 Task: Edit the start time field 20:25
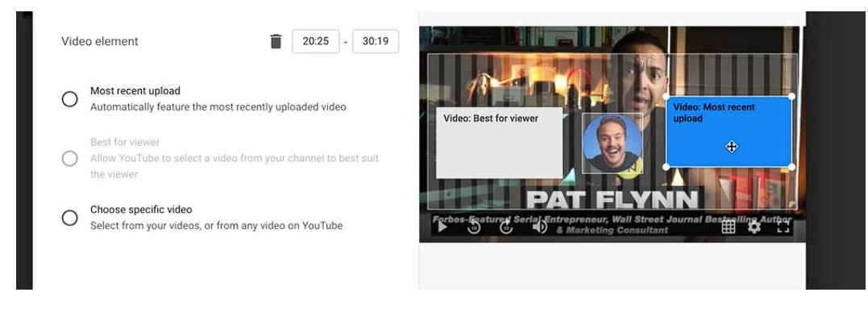click(x=316, y=41)
